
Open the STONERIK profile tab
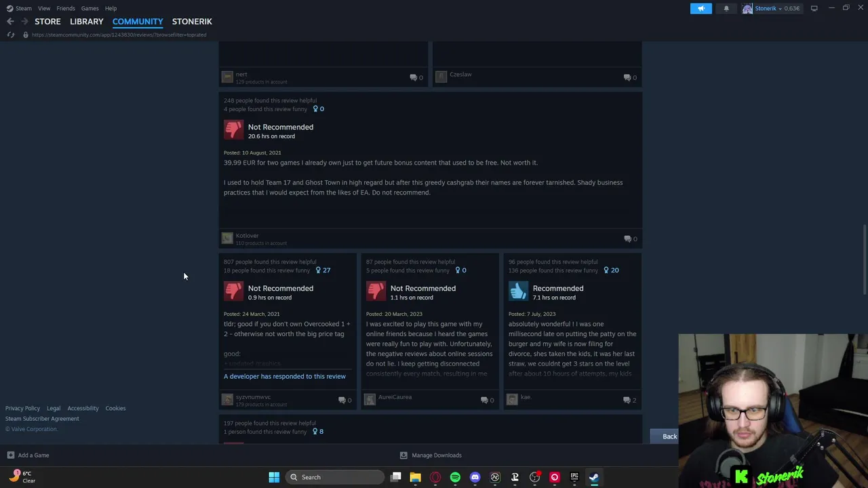point(192,21)
